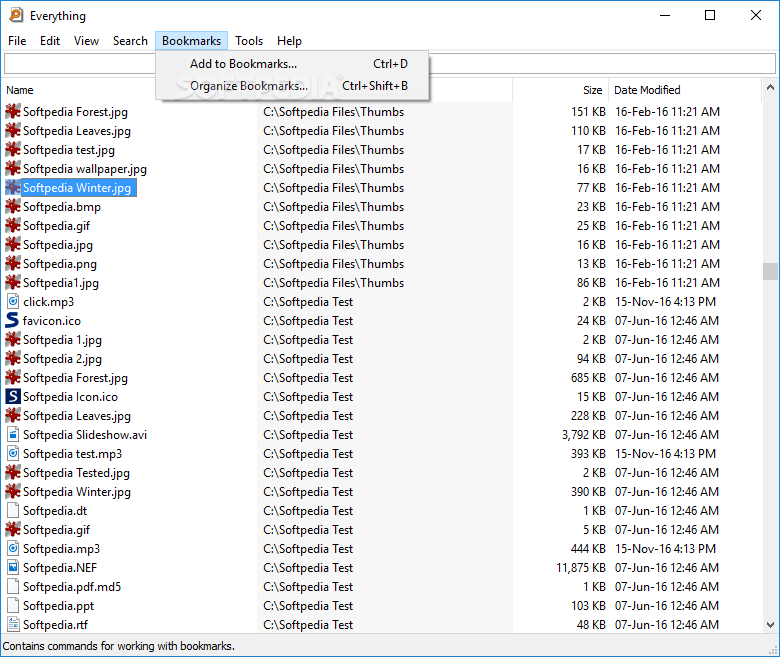Click the favicon.ico file icon
This screenshot has height=657, width=780.
tap(12, 320)
